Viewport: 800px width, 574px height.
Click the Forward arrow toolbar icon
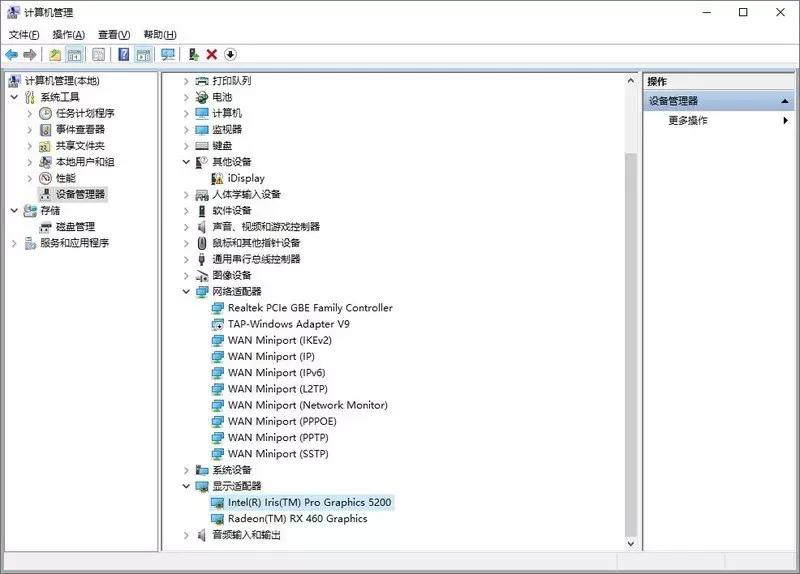tap(30, 55)
